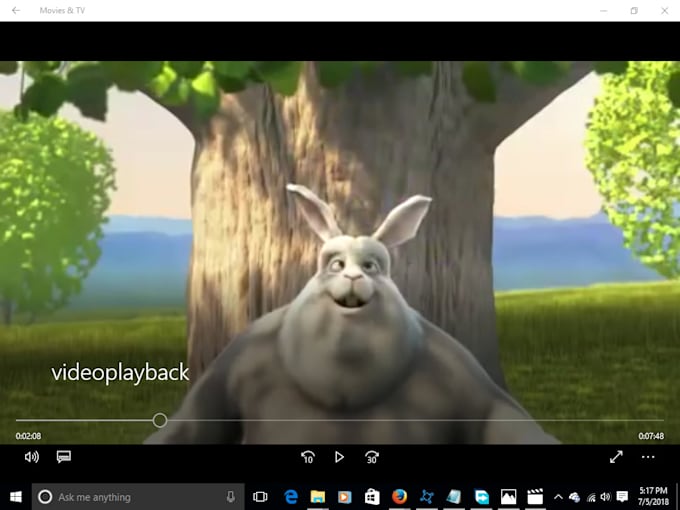Click the videoplayback title text
Viewport: 680px width, 510px height.
point(120,373)
